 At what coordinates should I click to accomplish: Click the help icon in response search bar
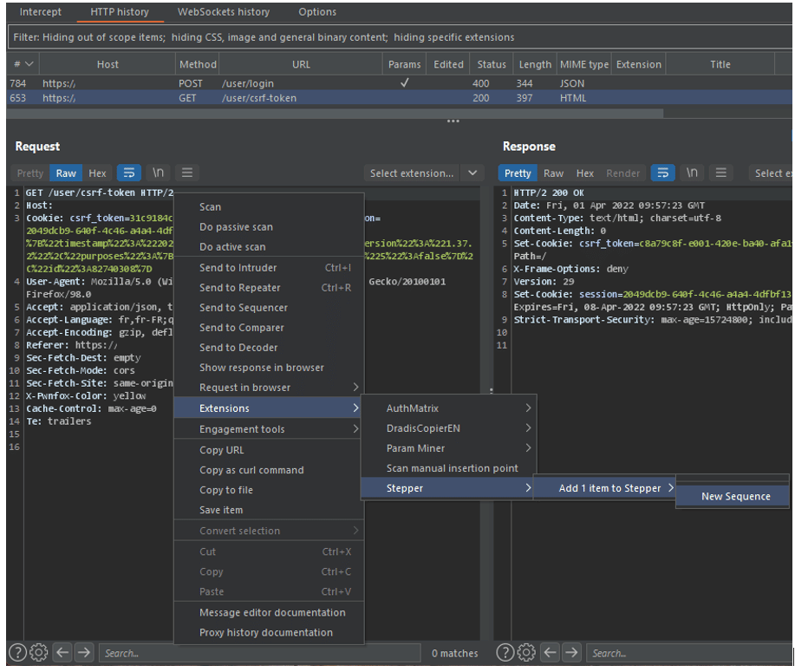pos(505,653)
